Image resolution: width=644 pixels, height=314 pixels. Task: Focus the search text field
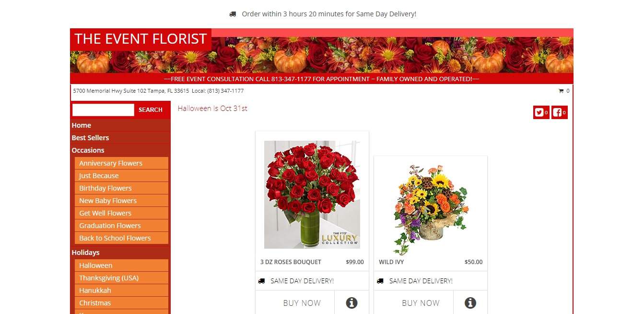tap(103, 110)
